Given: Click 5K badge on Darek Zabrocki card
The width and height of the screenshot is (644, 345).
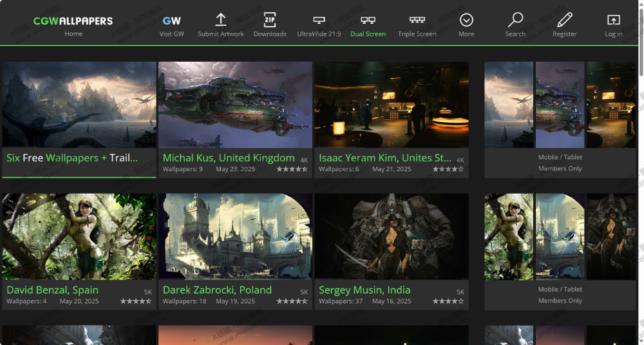Looking at the screenshot, I should 304,292.
